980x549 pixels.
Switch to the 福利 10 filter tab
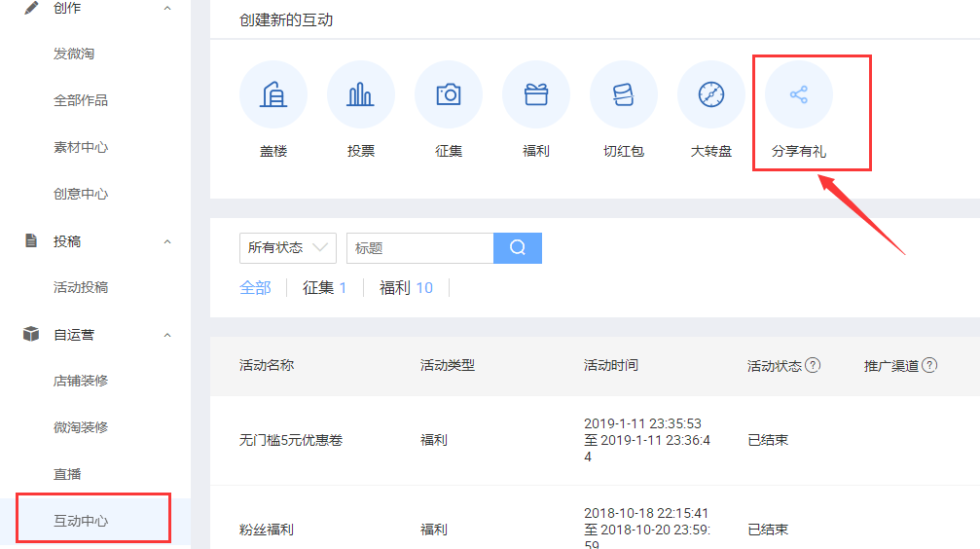click(406, 287)
